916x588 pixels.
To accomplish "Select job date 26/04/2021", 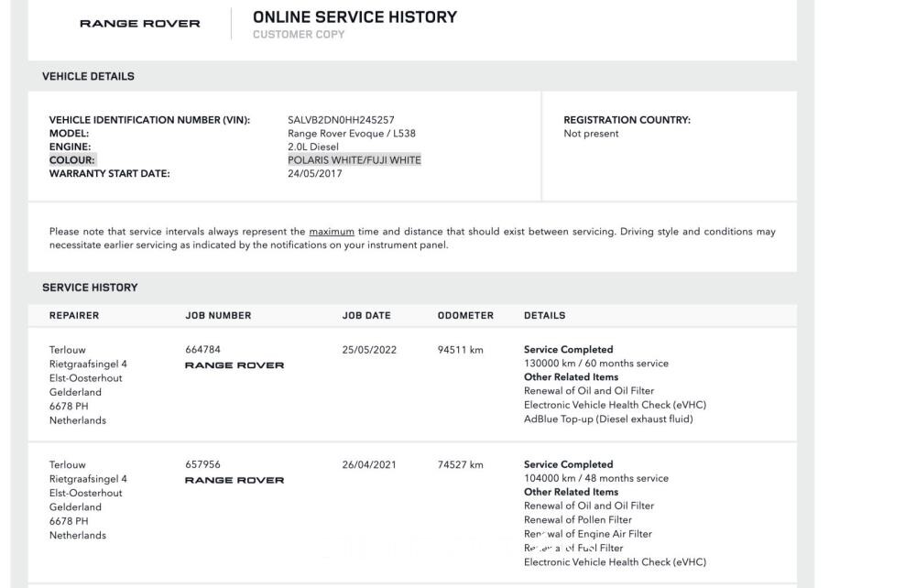I will [x=369, y=465].
